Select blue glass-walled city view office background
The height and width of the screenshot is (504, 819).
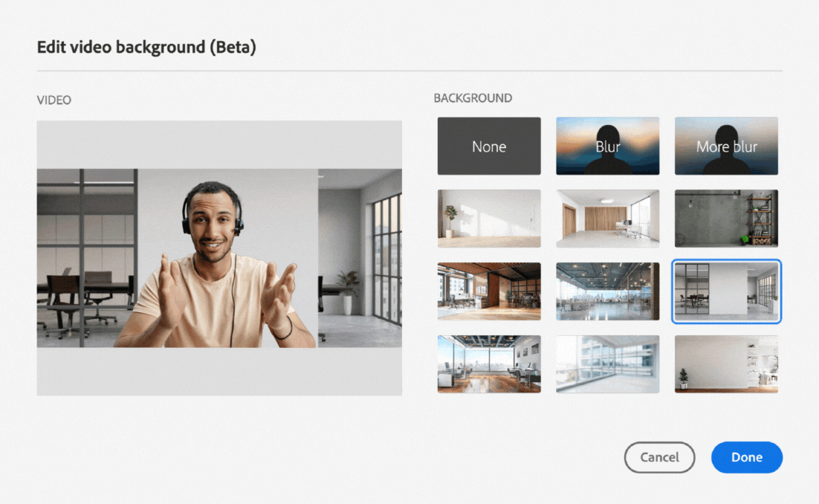tap(607, 291)
